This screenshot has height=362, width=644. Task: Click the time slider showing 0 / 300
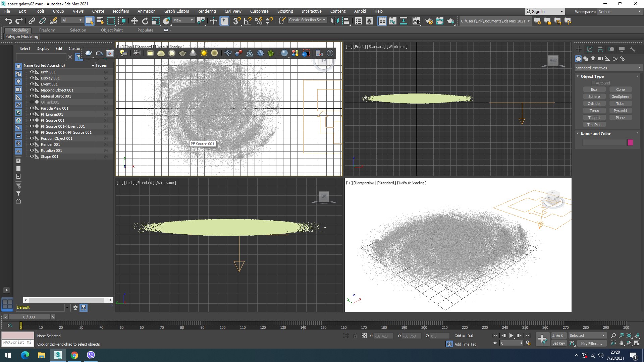tap(29, 317)
